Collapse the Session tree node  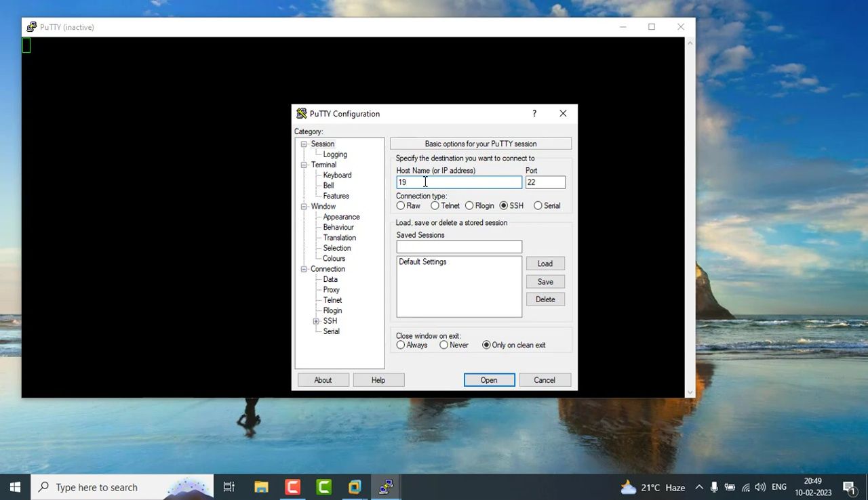[304, 144]
